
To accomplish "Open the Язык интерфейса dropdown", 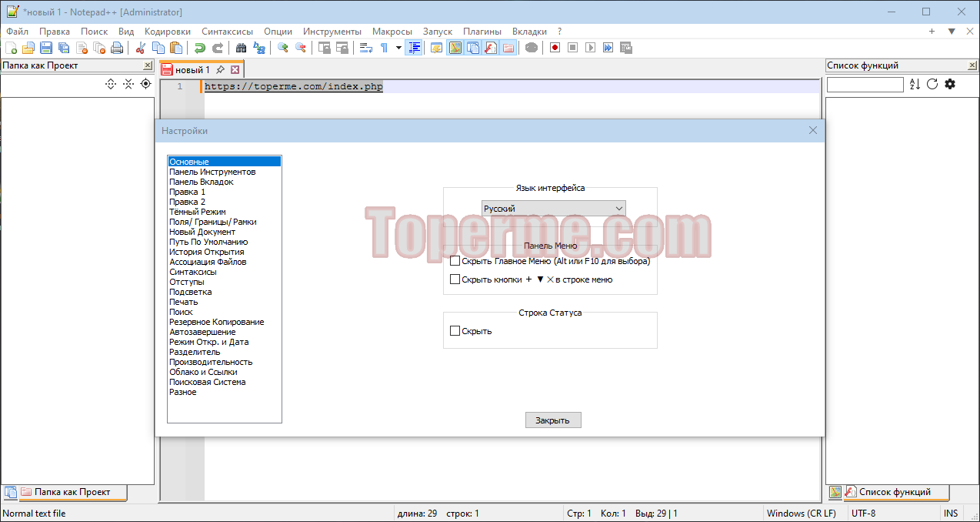I will [x=554, y=209].
